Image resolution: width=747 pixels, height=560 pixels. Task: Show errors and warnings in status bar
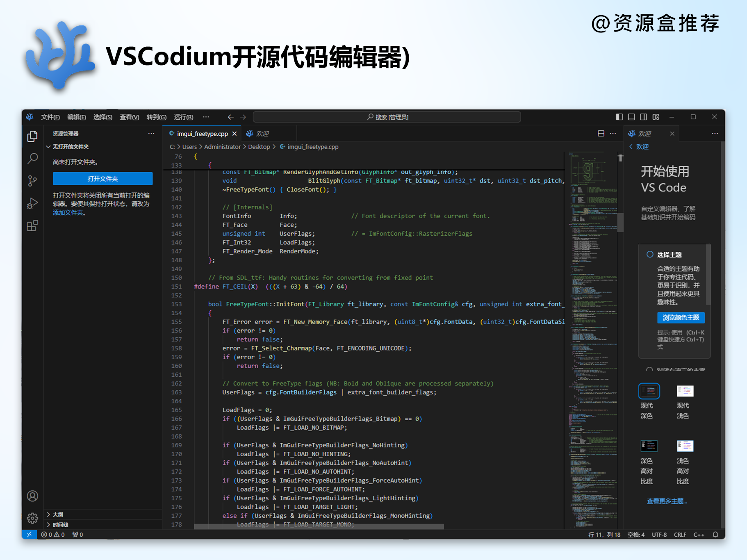coord(53,535)
